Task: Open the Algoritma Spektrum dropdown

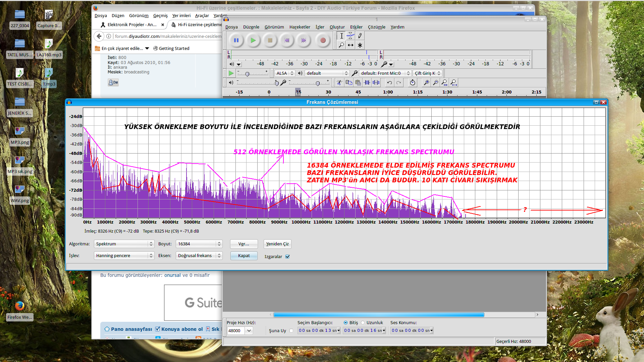Action: coord(124,244)
